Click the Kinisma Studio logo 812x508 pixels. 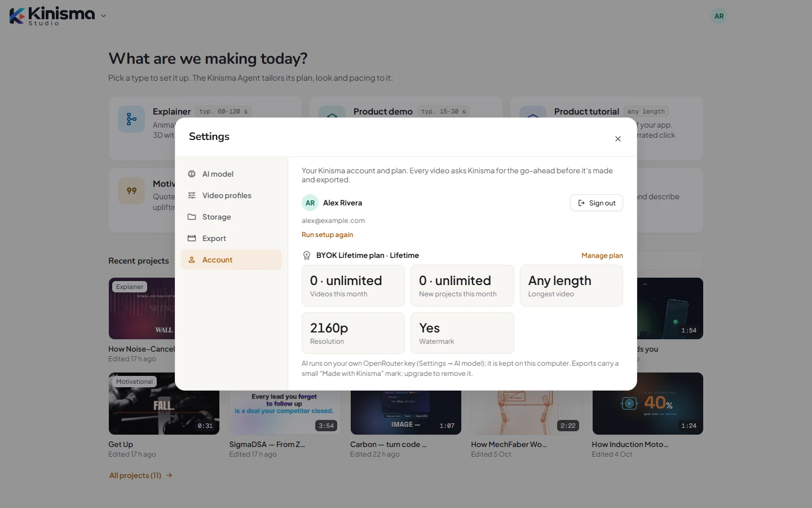(x=52, y=16)
